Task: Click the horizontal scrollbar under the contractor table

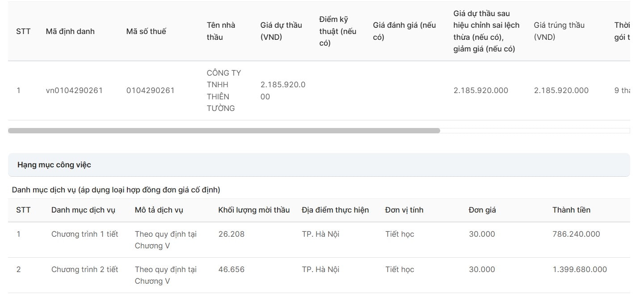Action: coord(223,131)
